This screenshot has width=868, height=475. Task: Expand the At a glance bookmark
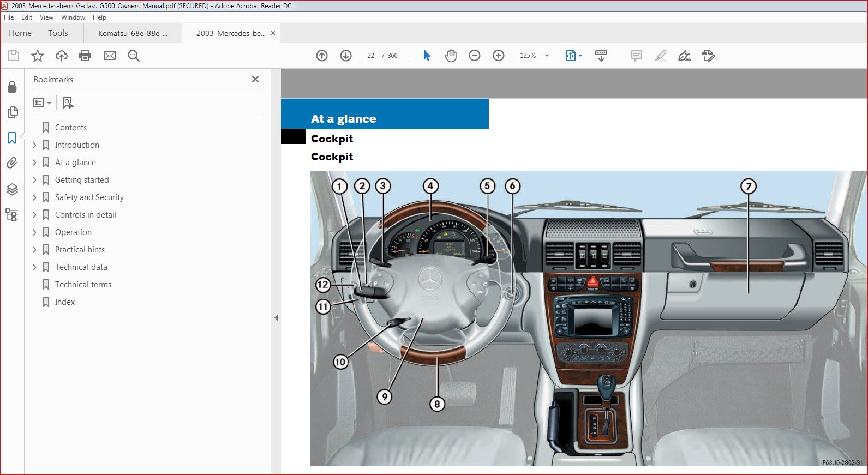pyautogui.click(x=34, y=163)
